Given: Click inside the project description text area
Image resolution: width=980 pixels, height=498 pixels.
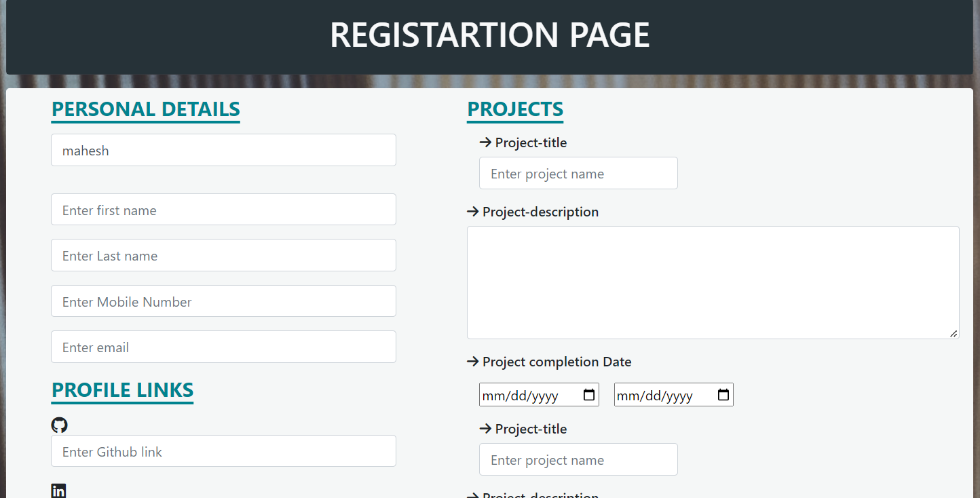Looking at the screenshot, I should tap(713, 282).
